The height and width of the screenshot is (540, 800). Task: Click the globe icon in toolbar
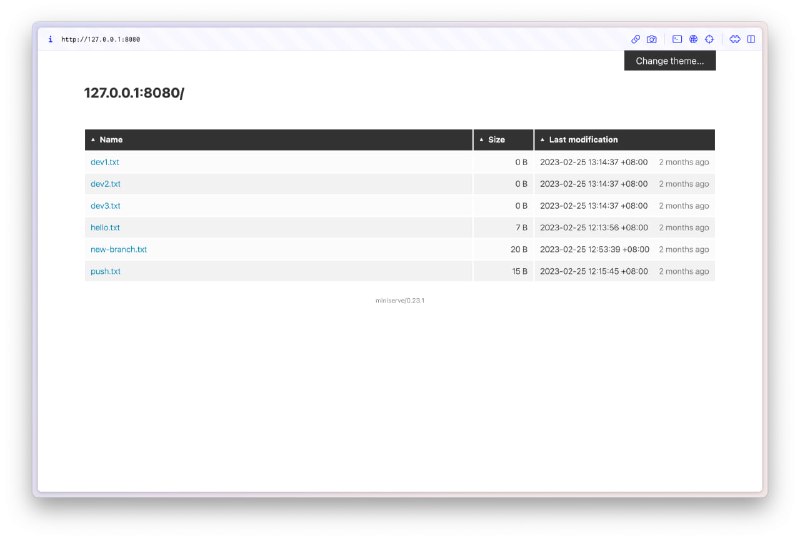(693, 39)
